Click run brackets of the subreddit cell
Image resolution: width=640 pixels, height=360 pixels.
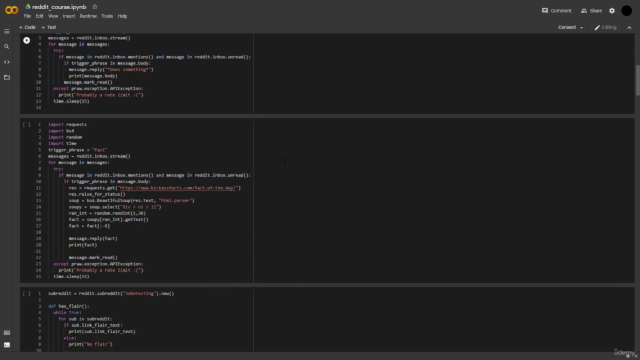click(27, 293)
